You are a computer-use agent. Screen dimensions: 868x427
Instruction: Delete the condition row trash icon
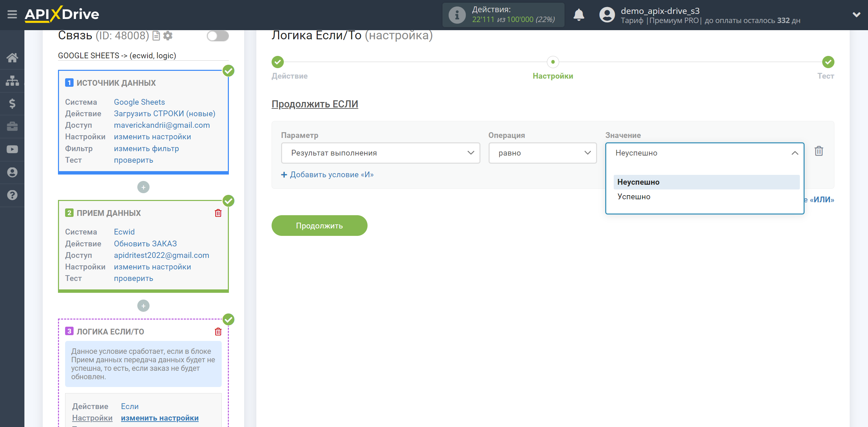pyautogui.click(x=819, y=151)
